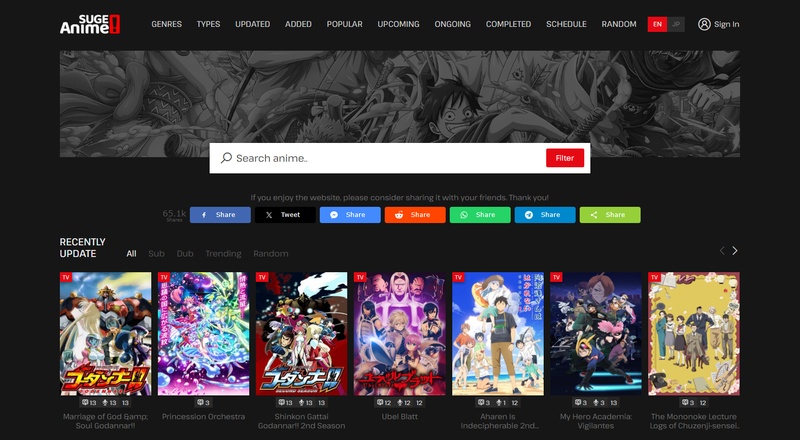Select the Dub tab
The height and width of the screenshot is (440, 800).
point(185,254)
